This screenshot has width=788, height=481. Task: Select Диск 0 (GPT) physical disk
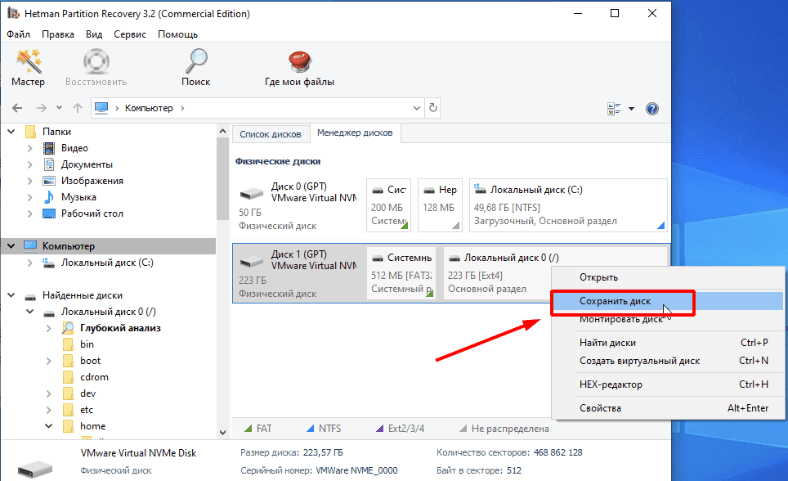[299, 205]
